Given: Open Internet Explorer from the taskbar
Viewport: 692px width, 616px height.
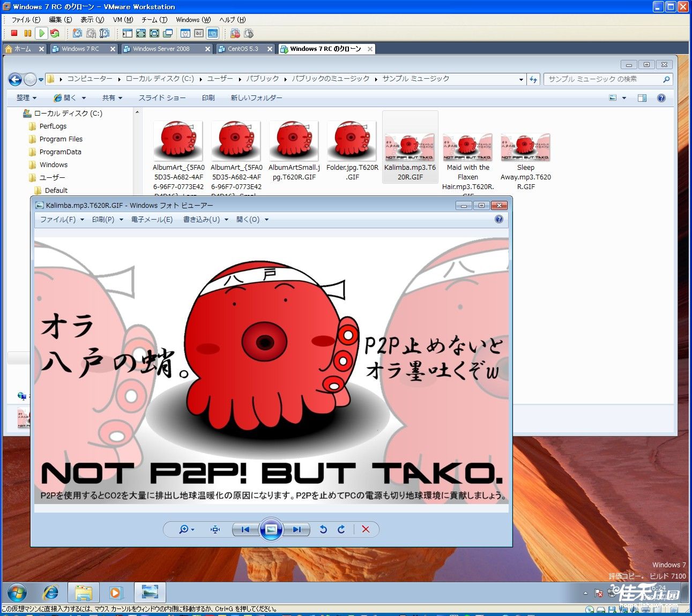Looking at the screenshot, I should [x=51, y=592].
